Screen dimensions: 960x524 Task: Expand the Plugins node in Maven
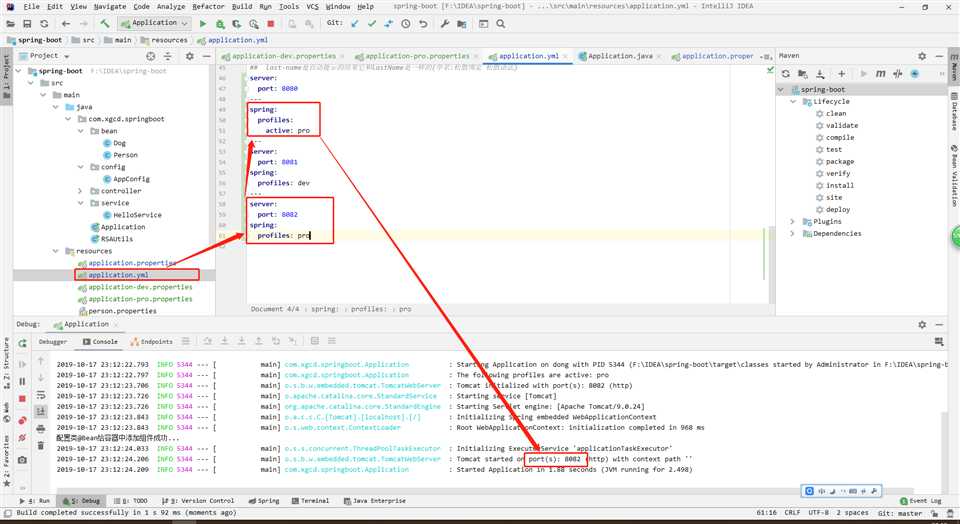pos(793,222)
